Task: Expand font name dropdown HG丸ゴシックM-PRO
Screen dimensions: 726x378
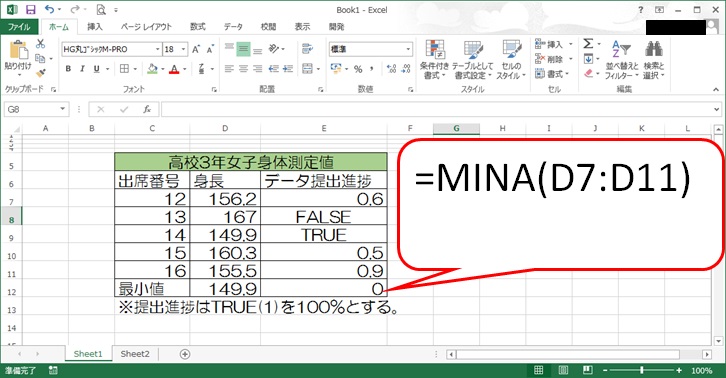Action: [x=157, y=49]
